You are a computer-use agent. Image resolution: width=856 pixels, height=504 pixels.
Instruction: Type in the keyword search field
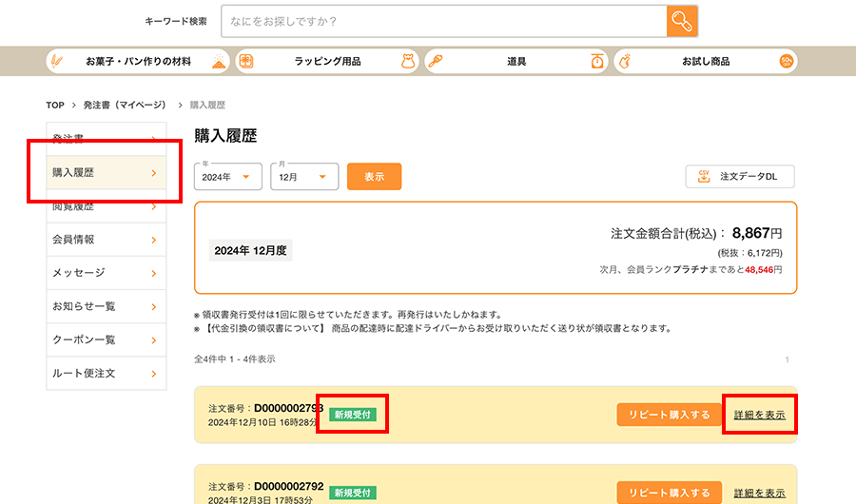tap(442, 21)
